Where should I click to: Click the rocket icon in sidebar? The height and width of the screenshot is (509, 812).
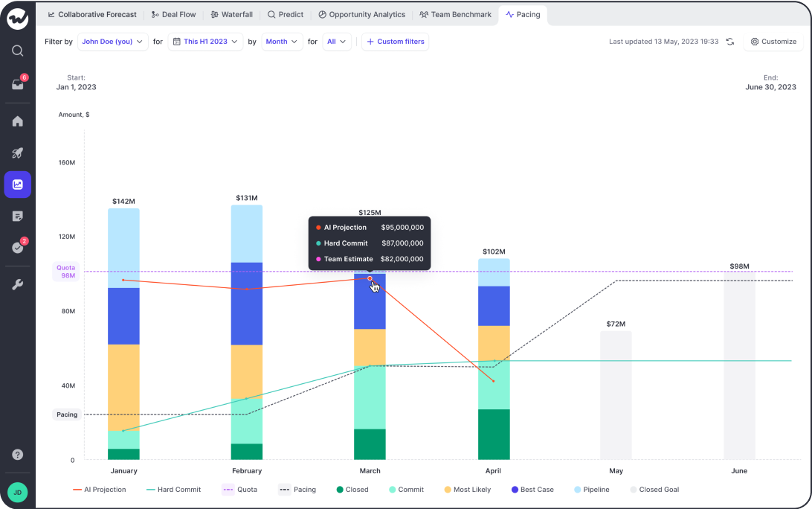coord(18,153)
